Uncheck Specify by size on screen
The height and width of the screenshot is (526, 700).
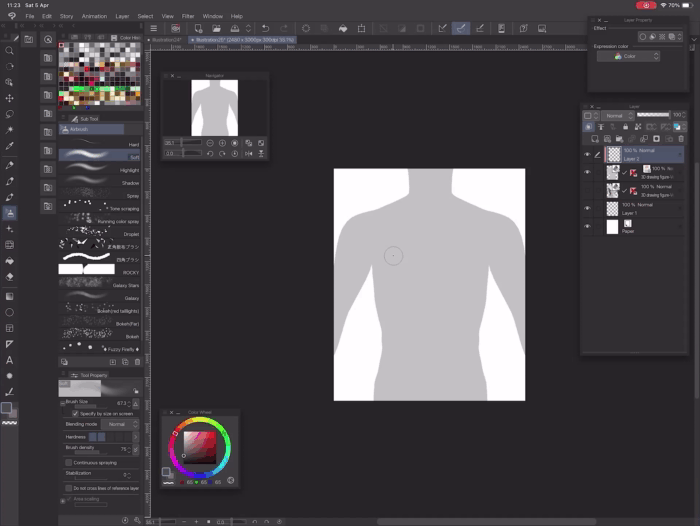click(75, 413)
